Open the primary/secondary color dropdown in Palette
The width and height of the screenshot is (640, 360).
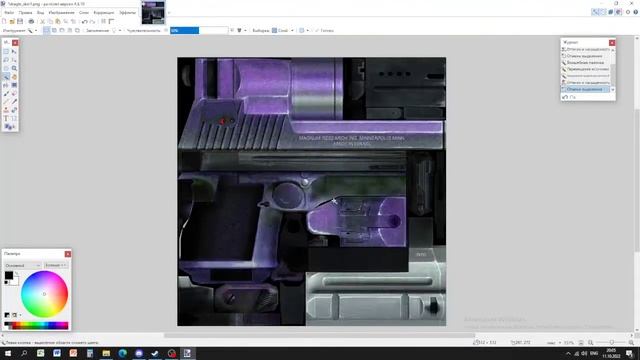coord(22,265)
